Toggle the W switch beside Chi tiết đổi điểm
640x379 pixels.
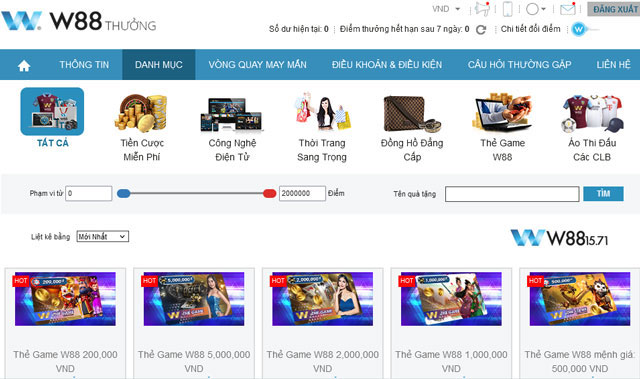tap(584, 29)
